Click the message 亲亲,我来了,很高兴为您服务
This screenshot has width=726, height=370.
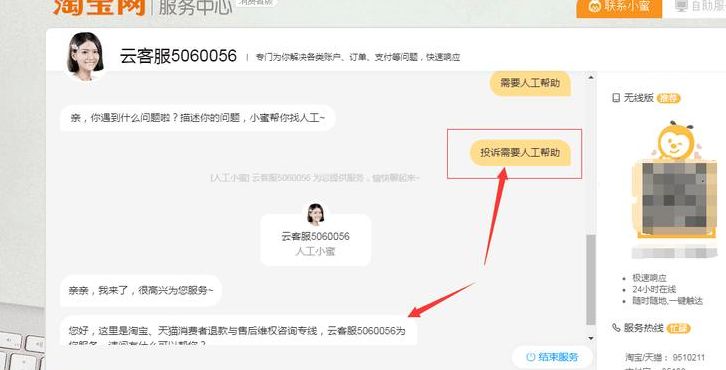tap(141, 291)
